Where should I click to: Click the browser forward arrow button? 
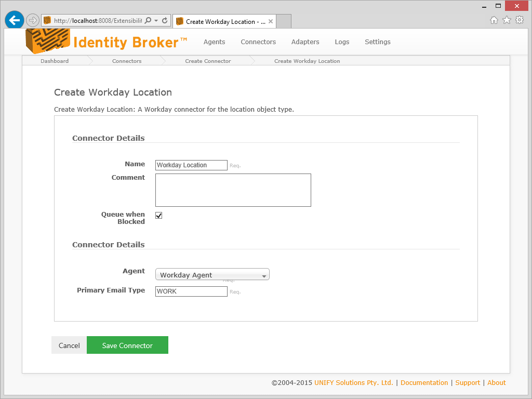tap(33, 20)
